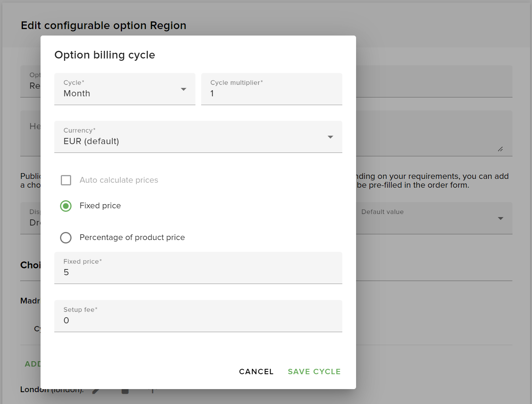Viewport: 532px width, 404px height.
Task: Click the Edit configurable option Region heading
Action: coord(103,25)
